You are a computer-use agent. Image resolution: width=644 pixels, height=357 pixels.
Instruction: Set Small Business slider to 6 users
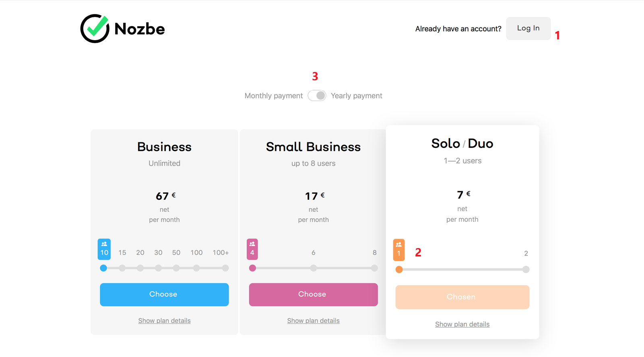pyautogui.click(x=313, y=268)
